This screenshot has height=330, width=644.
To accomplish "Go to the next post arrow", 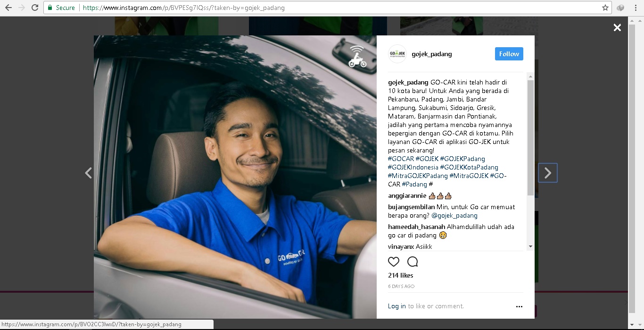I will pyautogui.click(x=548, y=173).
